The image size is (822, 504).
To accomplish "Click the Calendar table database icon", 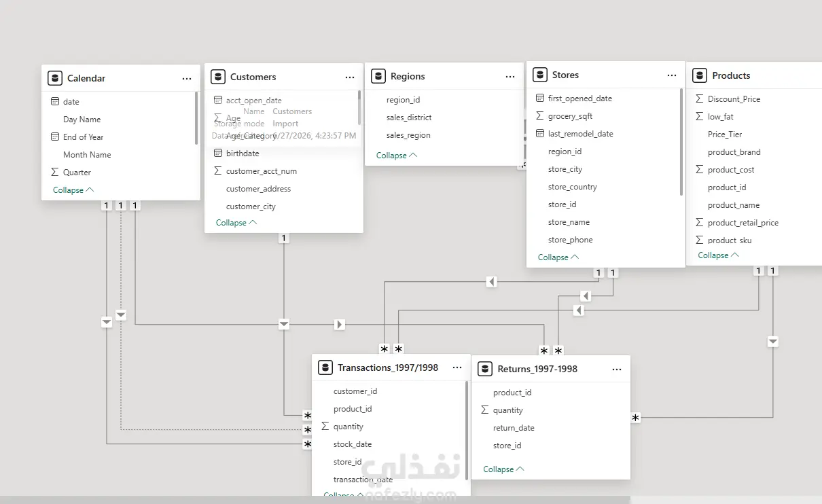I will tap(55, 78).
